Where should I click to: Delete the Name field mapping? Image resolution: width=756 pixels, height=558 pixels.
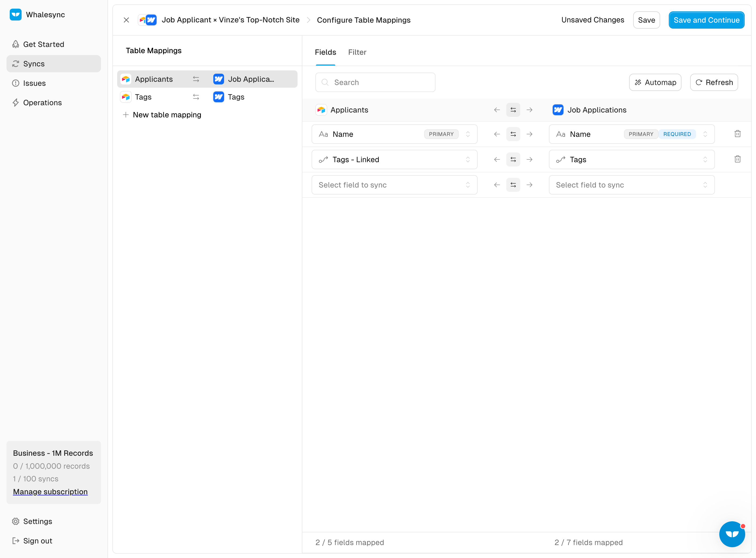737,134
